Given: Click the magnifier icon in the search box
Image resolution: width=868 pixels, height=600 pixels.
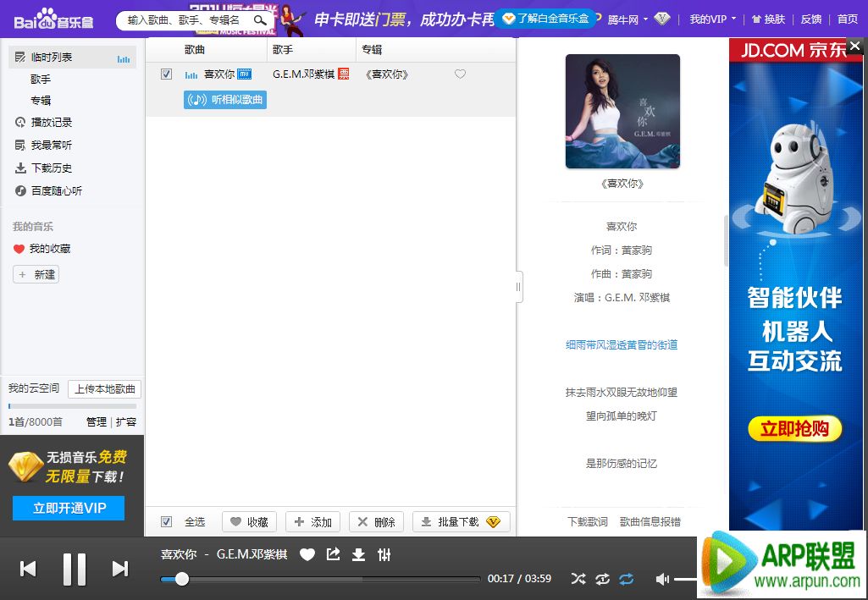Looking at the screenshot, I should [260, 19].
